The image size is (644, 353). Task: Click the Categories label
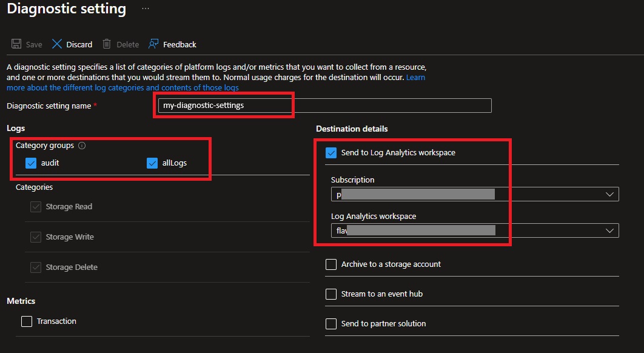[x=34, y=187]
